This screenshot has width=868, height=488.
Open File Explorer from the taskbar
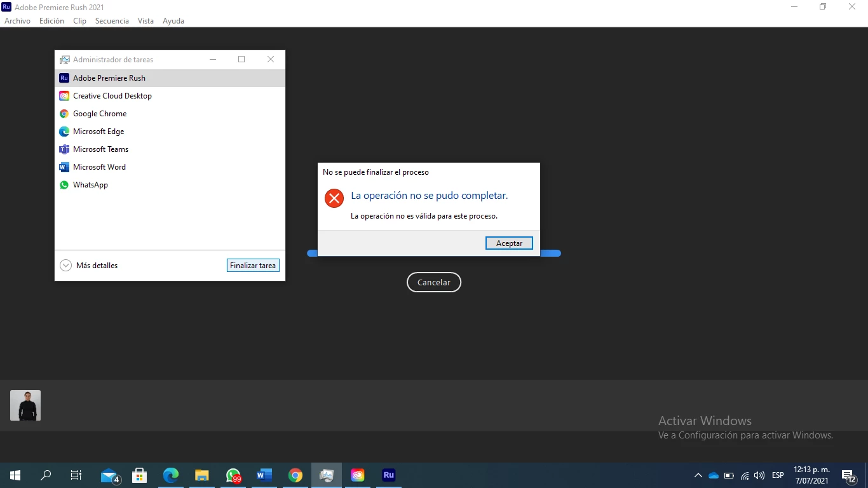202,475
